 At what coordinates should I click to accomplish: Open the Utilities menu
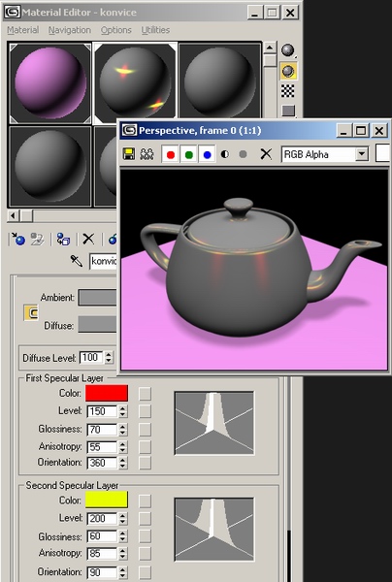click(x=155, y=30)
